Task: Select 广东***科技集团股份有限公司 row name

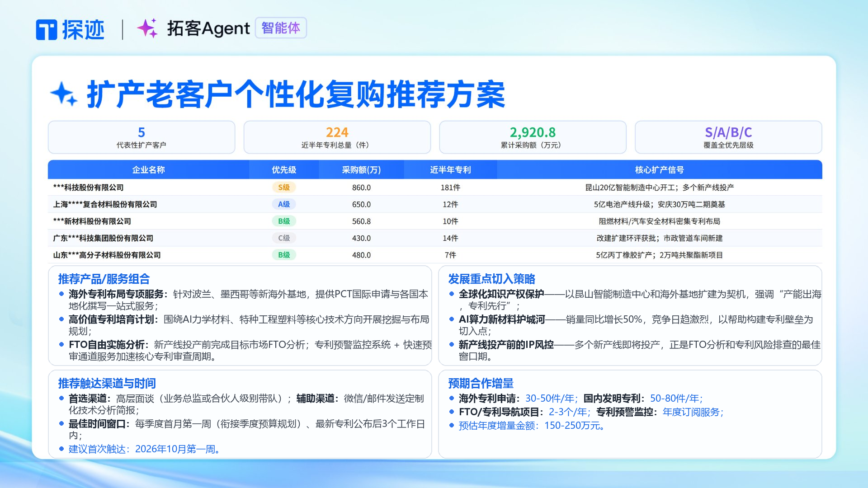Action: coord(103,238)
